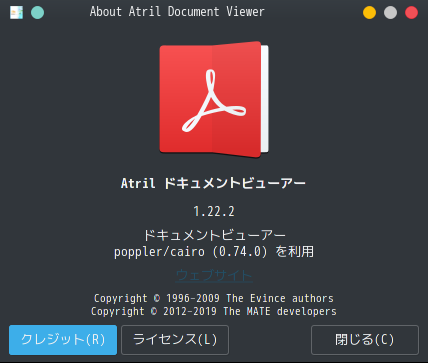Close dialog with 閉じる(C) button
Image resolution: width=428 pixels, height=363 pixels.
365,340
